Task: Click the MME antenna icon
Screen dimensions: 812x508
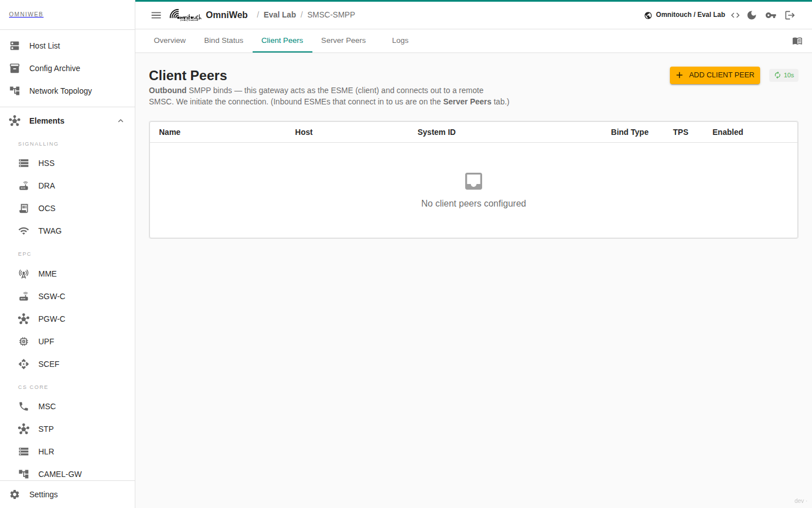Action: tap(24, 274)
